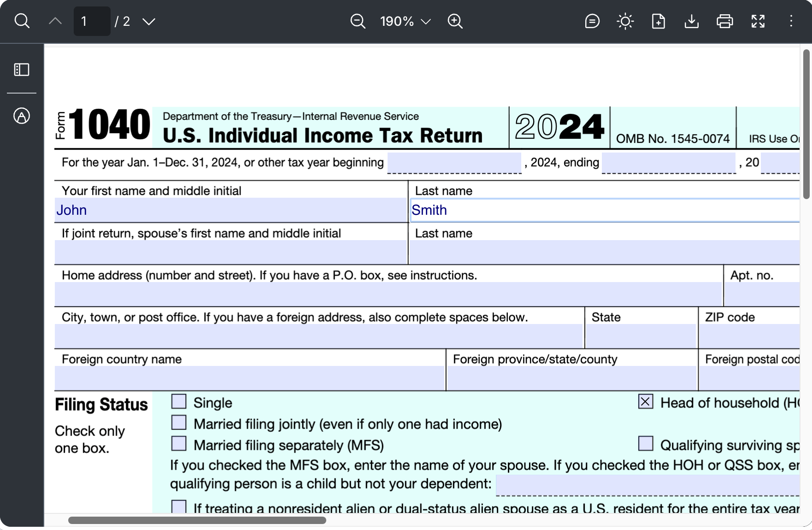Click the zoom out magnifier icon
Viewport: 812px width, 530px height.
358,21
